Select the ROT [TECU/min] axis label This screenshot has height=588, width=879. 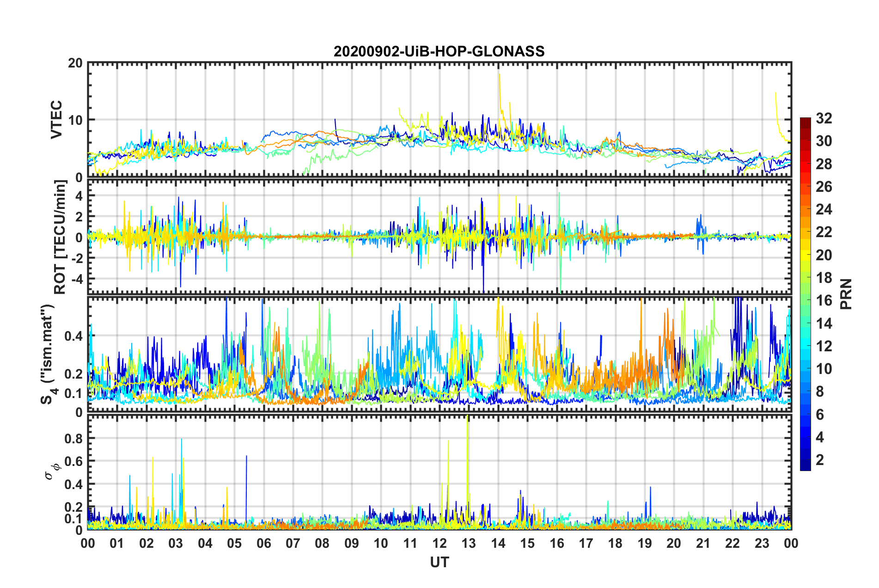[x=60, y=237]
